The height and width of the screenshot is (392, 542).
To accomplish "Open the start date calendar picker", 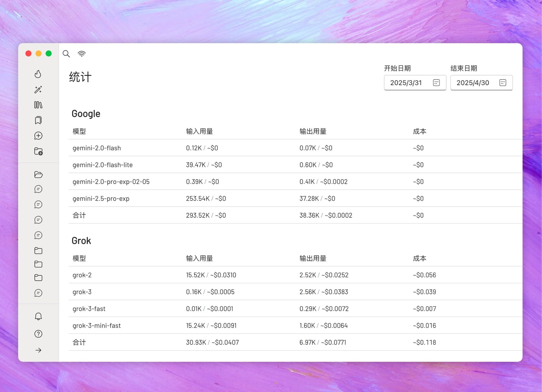I will point(436,83).
